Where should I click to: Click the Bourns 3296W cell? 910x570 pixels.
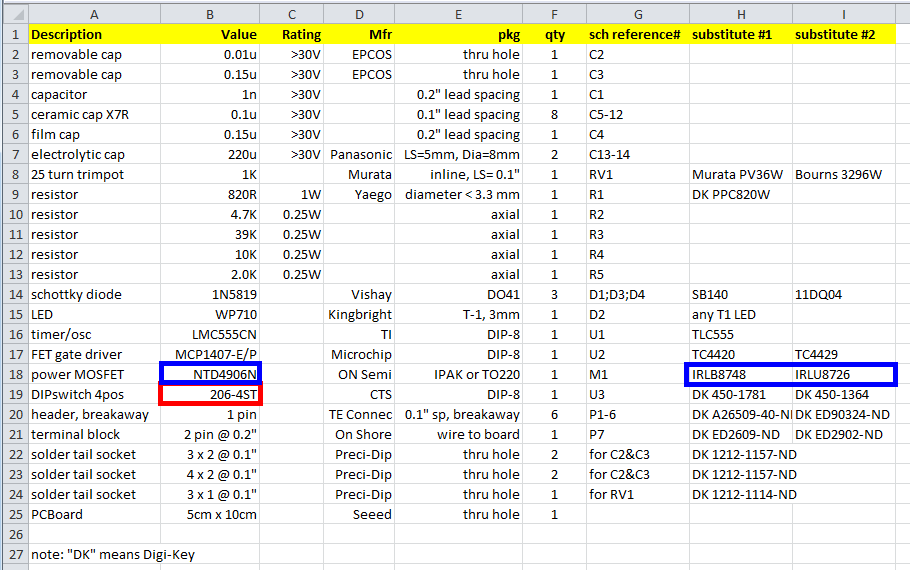click(x=844, y=175)
